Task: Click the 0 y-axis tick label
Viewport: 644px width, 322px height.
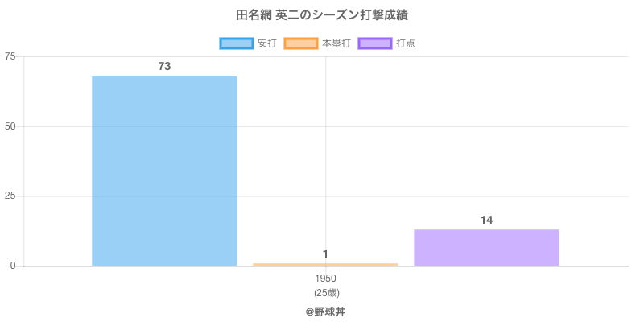Action: tap(13, 266)
